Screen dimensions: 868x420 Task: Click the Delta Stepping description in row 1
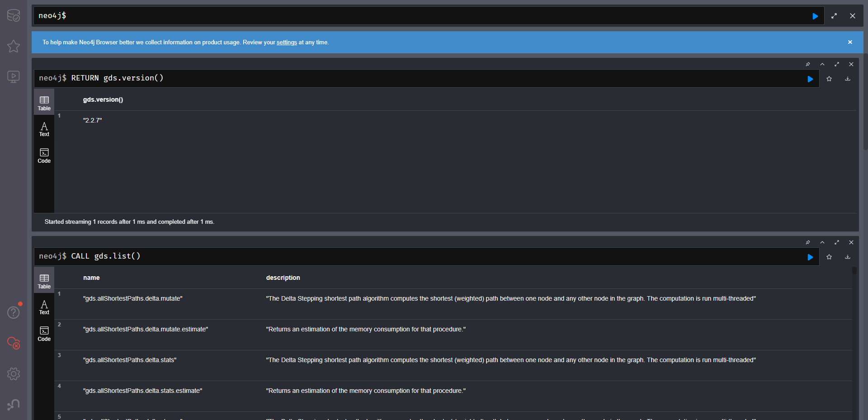[511, 299]
